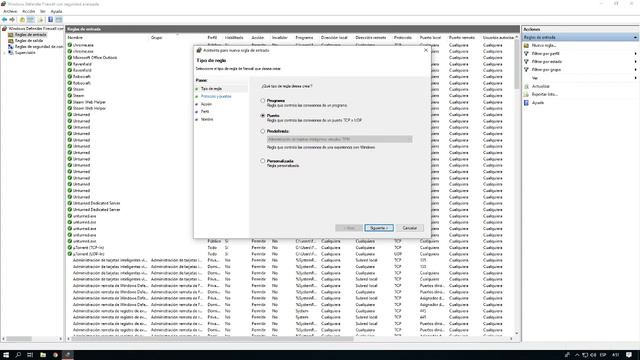The height and width of the screenshot is (360, 640).
Task: Select the Puerto rule type
Action: click(262, 116)
